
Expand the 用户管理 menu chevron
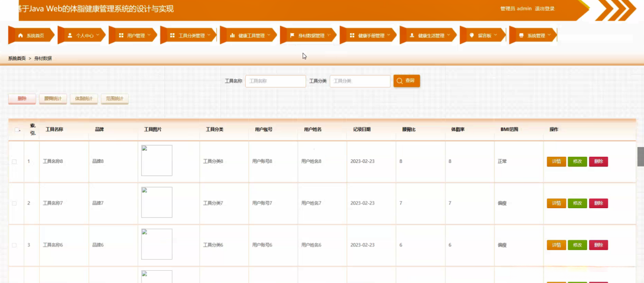click(x=149, y=35)
